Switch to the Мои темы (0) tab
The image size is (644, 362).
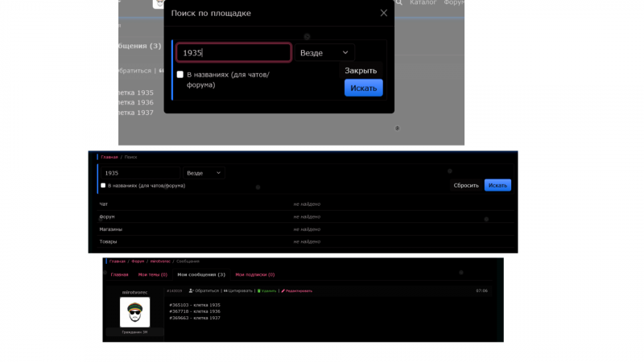tap(152, 274)
